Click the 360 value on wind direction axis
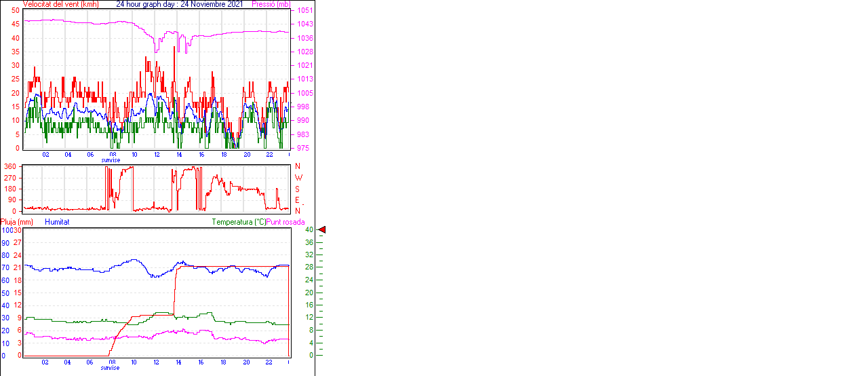868x376 pixels. click(10, 167)
